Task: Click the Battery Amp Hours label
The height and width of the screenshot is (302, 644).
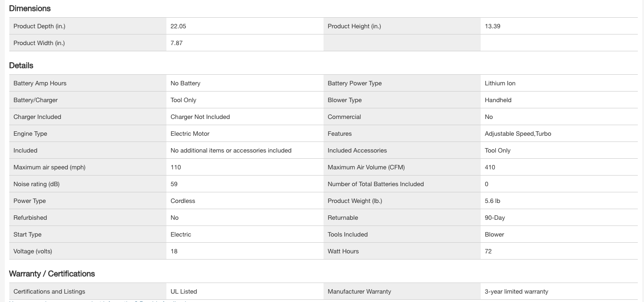Action: 40,83
